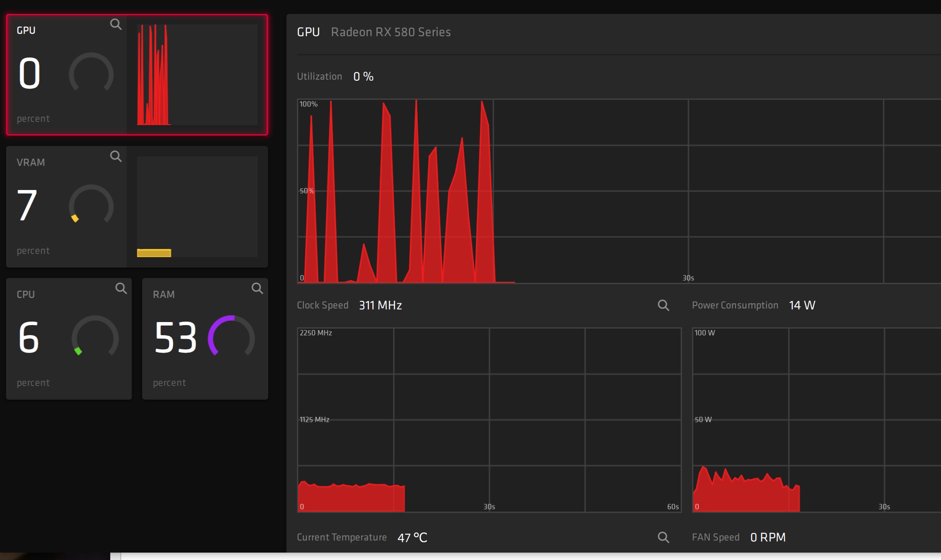Click the Clock Speed history graph
941x560 pixels.
[489, 420]
